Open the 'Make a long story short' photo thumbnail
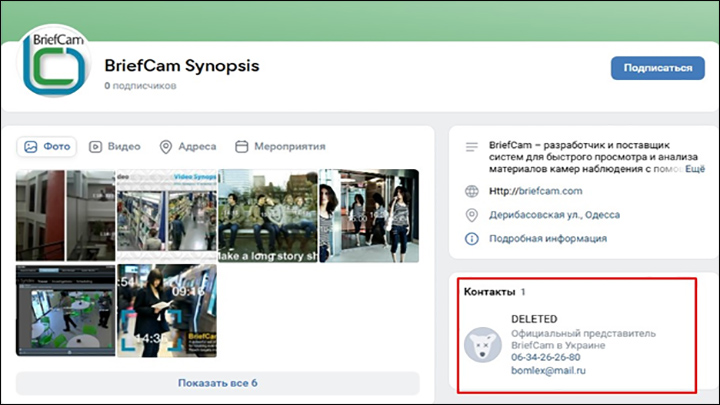 [266, 214]
